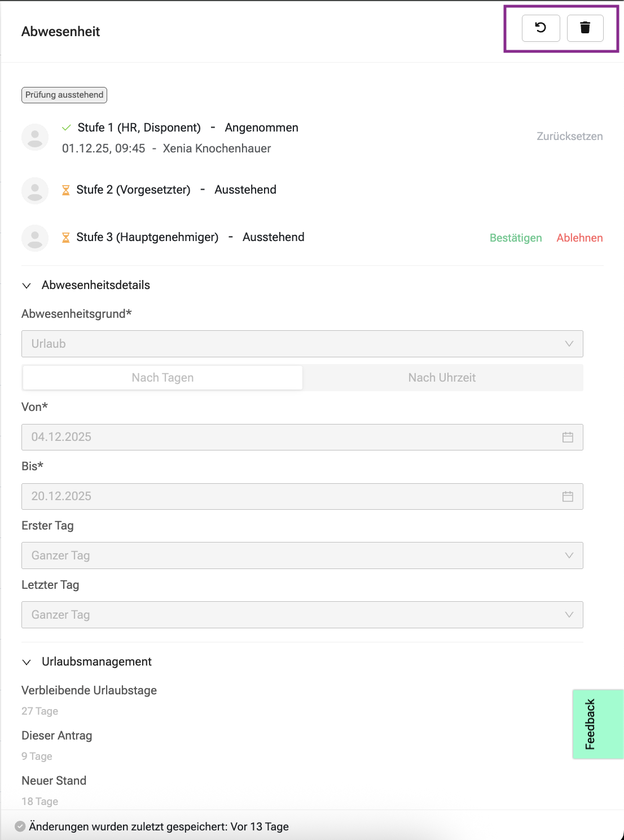The height and width of the screenshot is (840, 624).
Task: Collapse the Abwesenheitsdetails section
Action: [x=27, y=286]
